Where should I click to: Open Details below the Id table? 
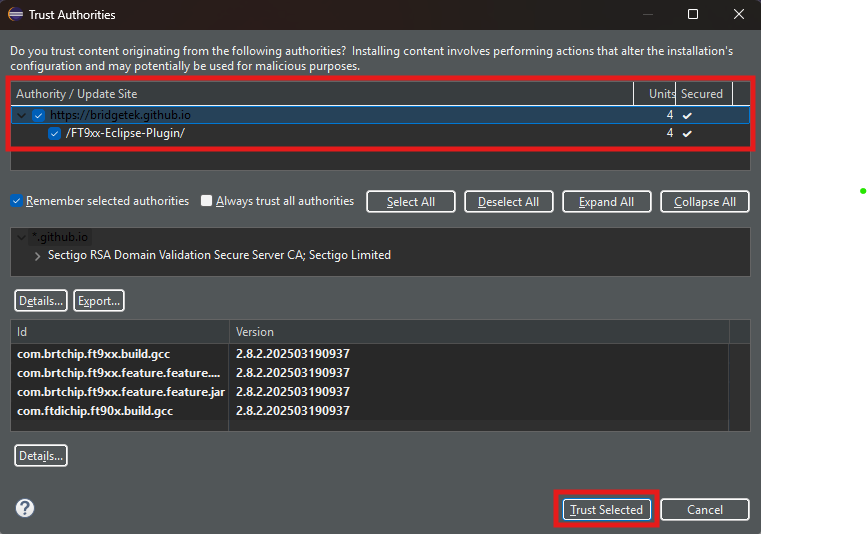[x=41, y=456]
